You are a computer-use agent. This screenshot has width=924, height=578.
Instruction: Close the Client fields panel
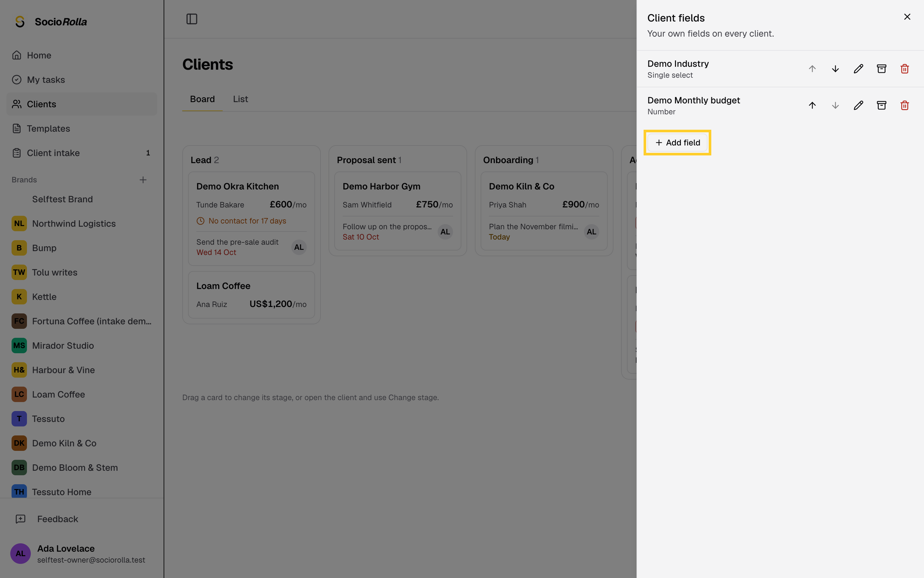907,17
